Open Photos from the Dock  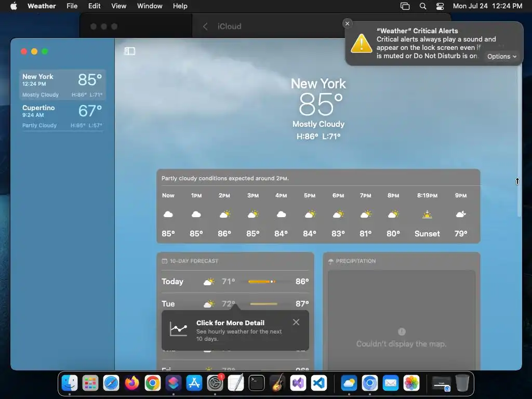coord(411,383)
